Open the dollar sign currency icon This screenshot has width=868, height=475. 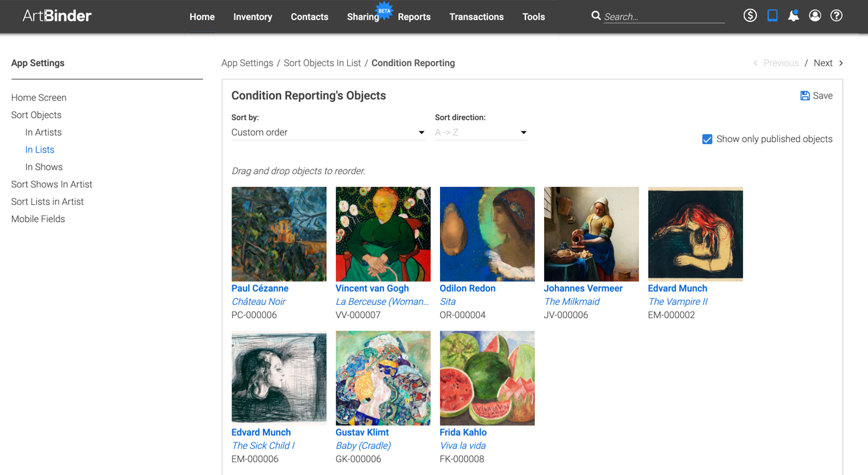(x=750, y=15)
